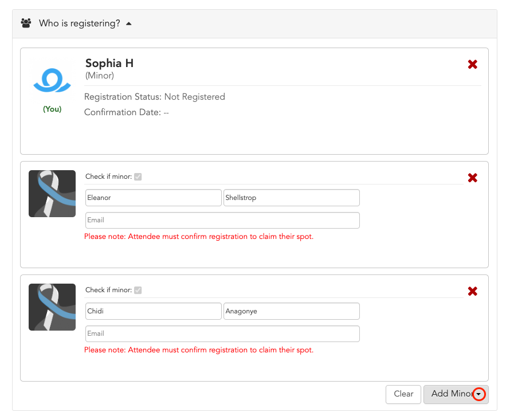Focus the last name field containing Anagonye
This screenshot has width=506, height=420.
(292, 311)
